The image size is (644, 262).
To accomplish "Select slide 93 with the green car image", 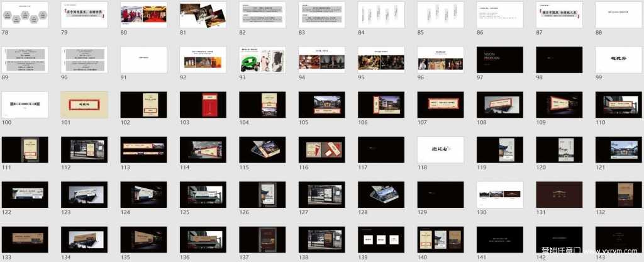I will point(262,59).
